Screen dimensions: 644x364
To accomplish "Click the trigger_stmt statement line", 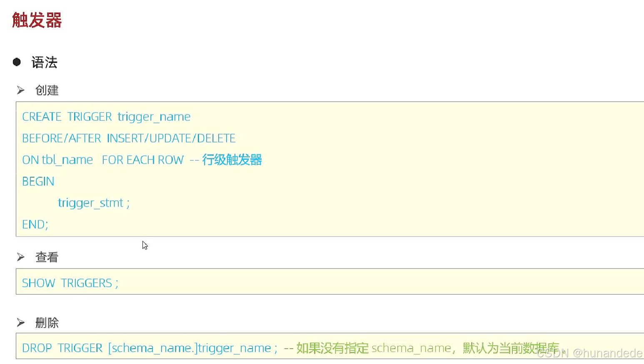I will (94, 203).
